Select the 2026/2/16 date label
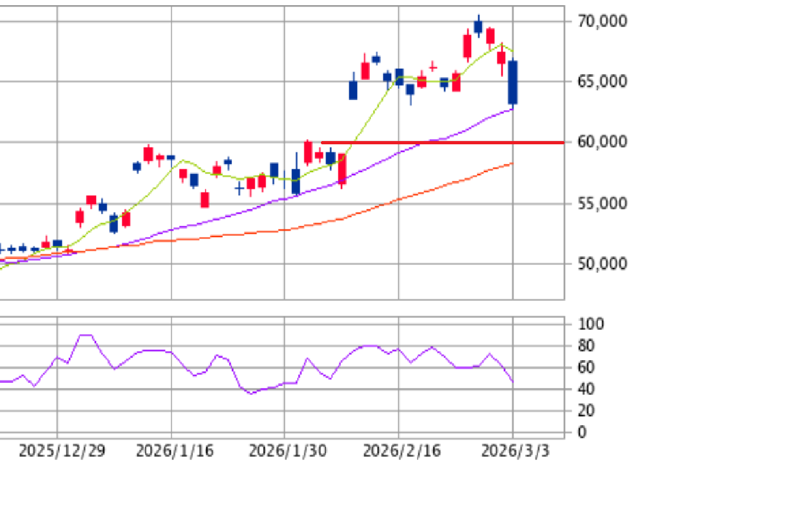Screen dimensions: 812x525 pyautogui.click(x=401, y=451)
